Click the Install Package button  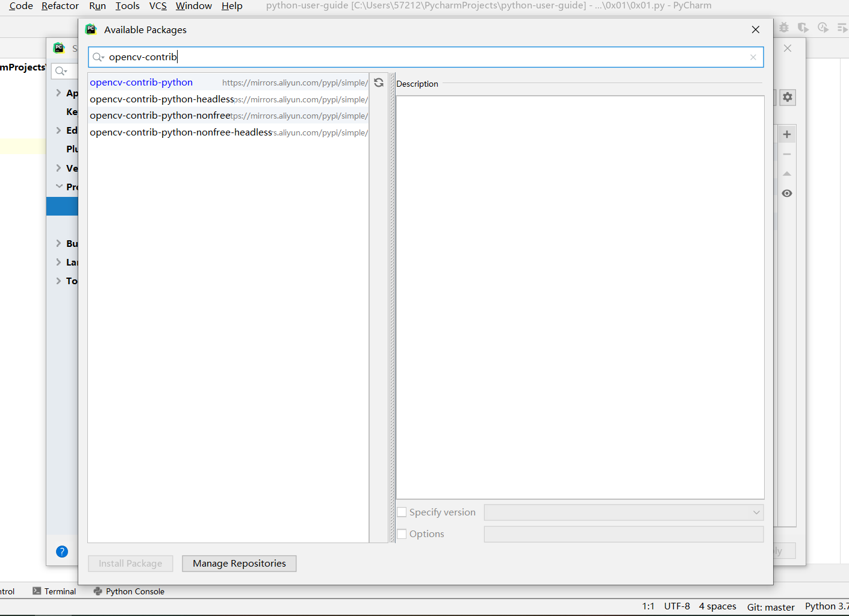(131, 564)
